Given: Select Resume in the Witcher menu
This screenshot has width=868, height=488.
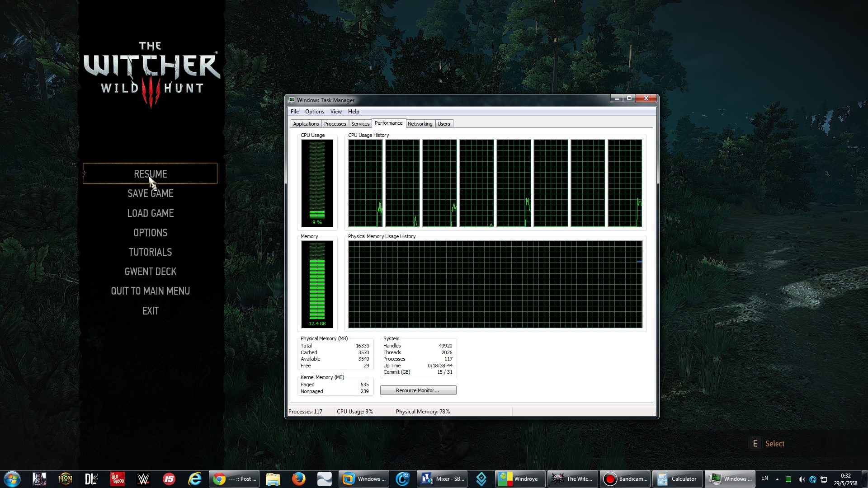Looking at the screenshot, I should pyautogui.click(x=150, y=174).
